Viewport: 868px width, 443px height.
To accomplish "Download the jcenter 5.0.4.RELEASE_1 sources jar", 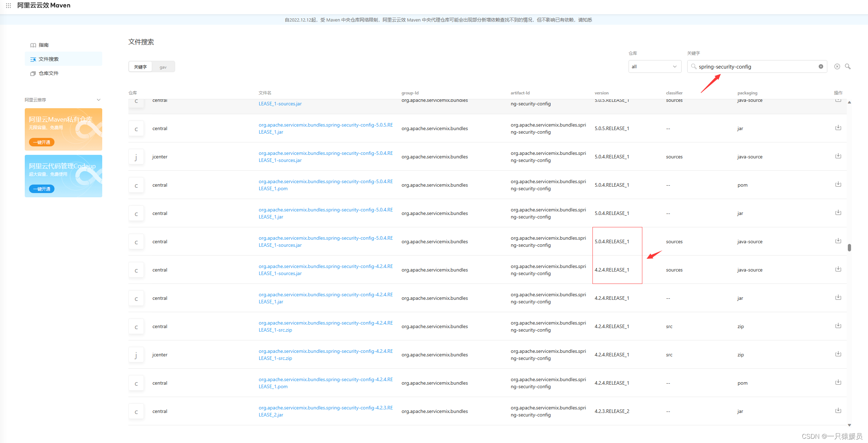I will point(838,156).
